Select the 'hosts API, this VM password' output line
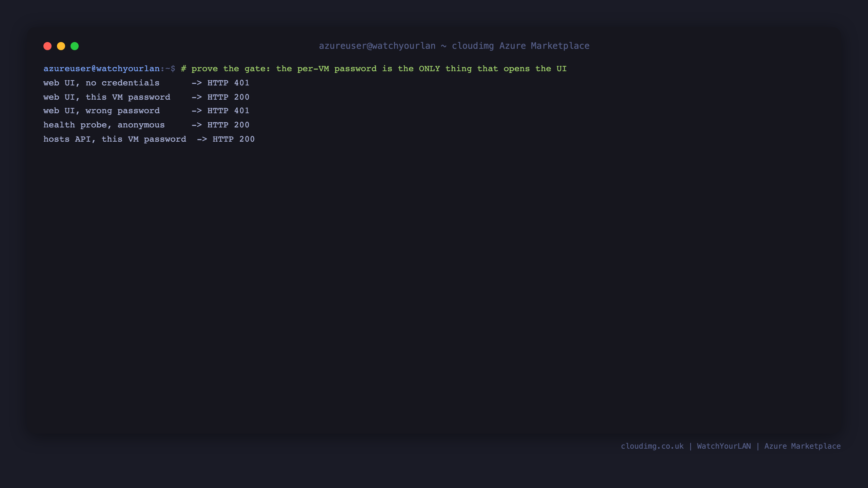Image resolution: width=868 pixels, height=488 pixels. pos(149,139)
